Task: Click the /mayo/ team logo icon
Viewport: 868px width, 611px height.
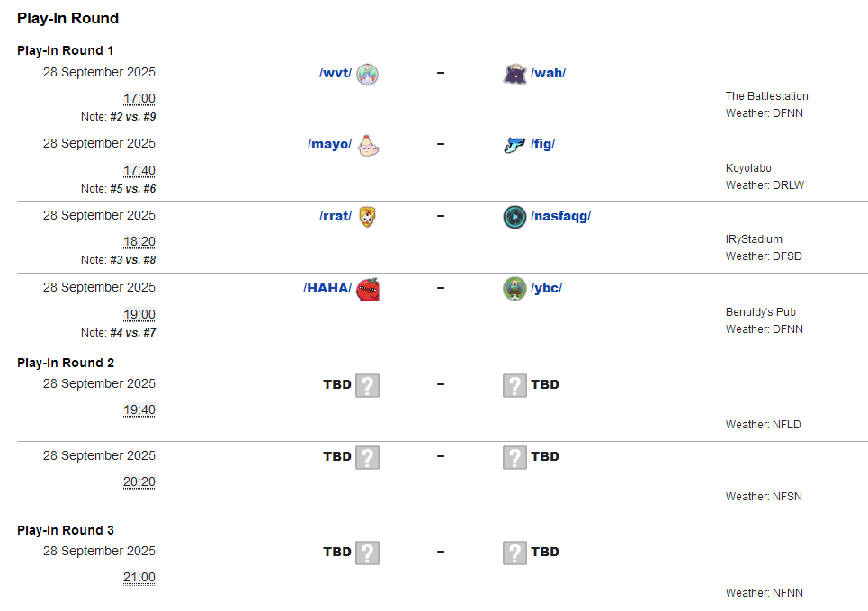Action: coord(367,145)
